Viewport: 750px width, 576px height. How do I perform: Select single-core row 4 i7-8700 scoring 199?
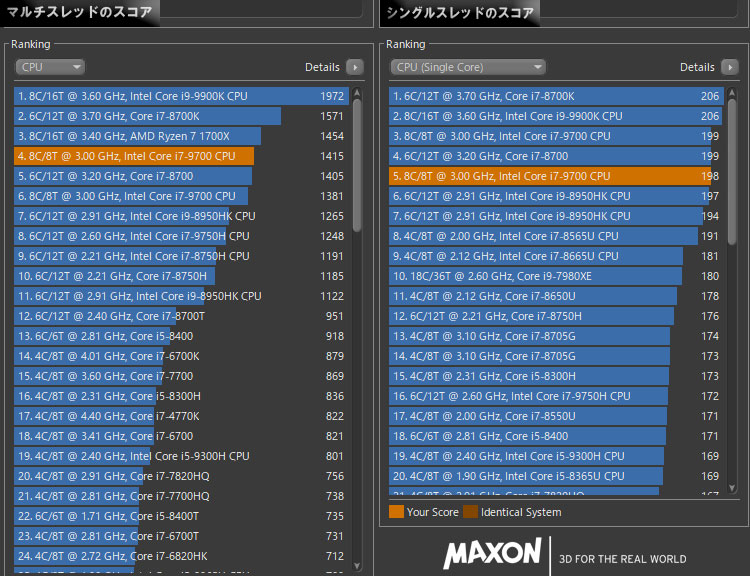556,156
